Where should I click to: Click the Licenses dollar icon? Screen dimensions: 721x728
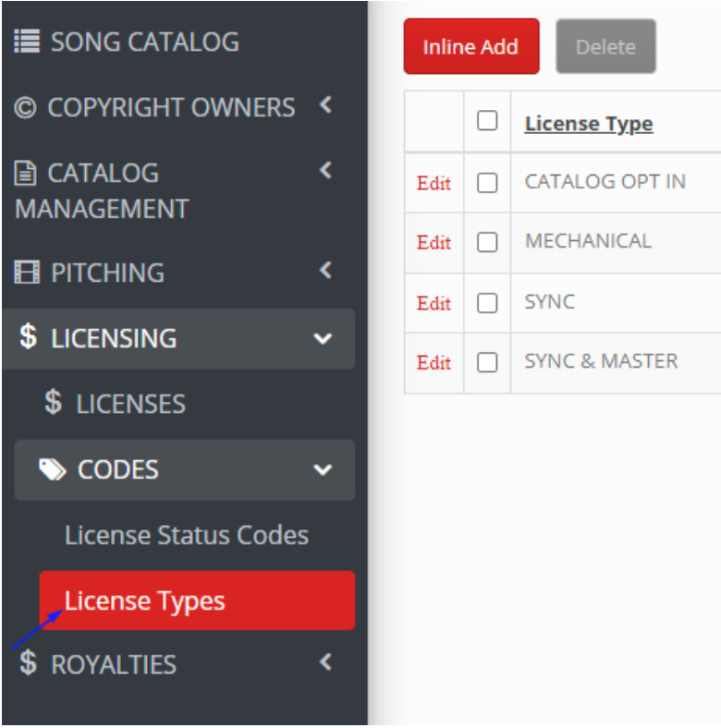[x=53, y=402]
